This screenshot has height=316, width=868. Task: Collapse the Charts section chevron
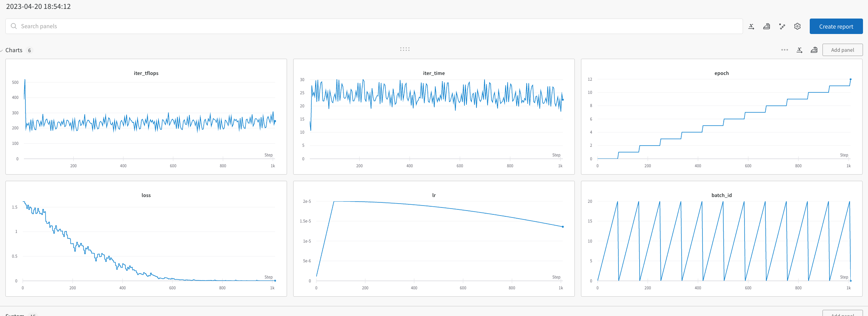point(2,51)
